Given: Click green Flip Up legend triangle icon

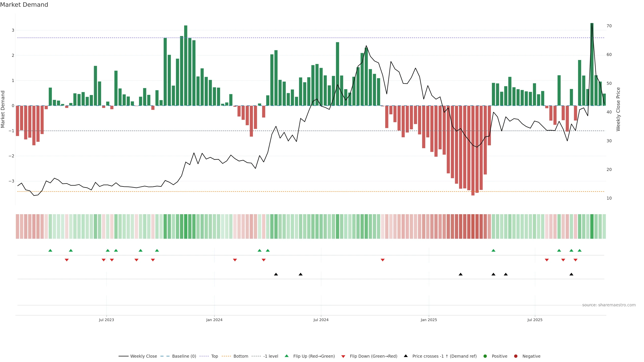Looking at the screenshot, I should pyautogui.click(x=287, y=356).
